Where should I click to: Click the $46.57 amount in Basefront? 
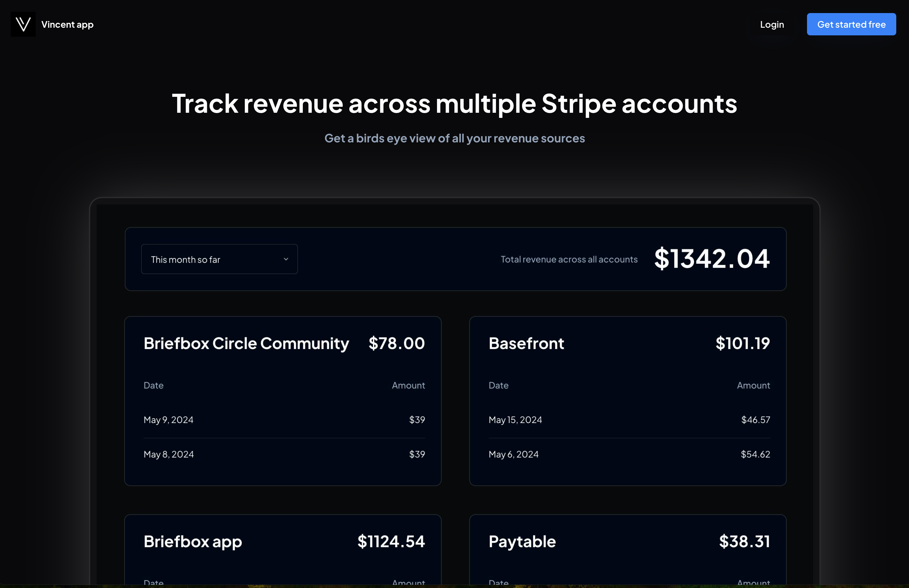pyautogui.click(x=755, y=419)
